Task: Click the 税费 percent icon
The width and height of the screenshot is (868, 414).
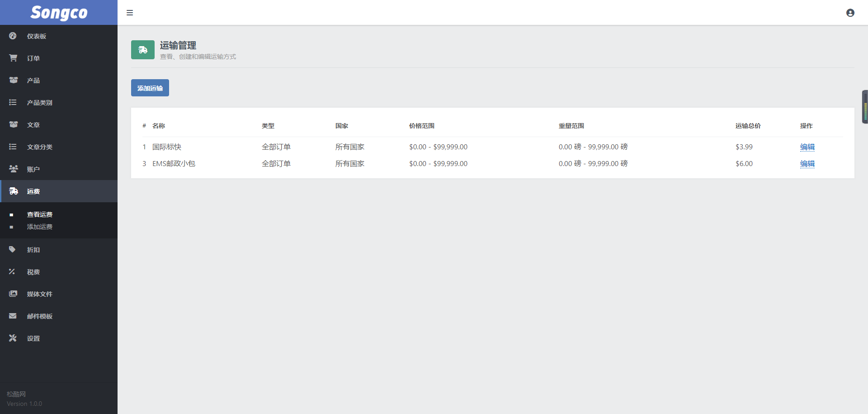Action: pyautogui.click(x=12, y=271)
